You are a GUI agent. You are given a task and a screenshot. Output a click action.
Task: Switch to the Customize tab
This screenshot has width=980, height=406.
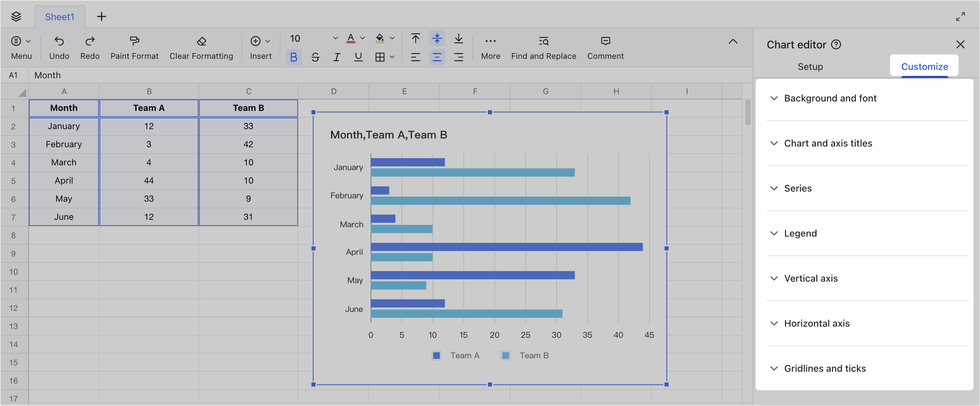925,66
